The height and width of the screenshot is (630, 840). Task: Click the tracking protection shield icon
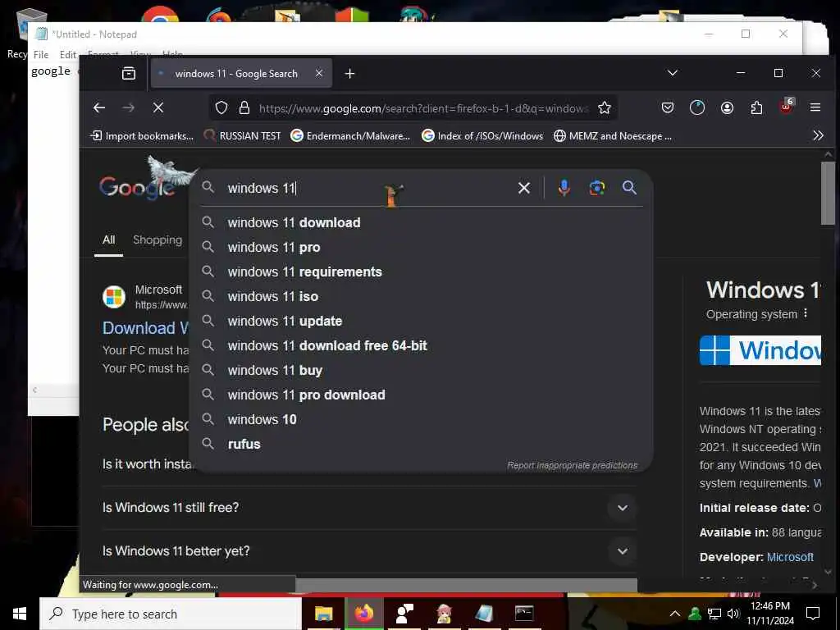pyautogui.click(x=221, y=107)
